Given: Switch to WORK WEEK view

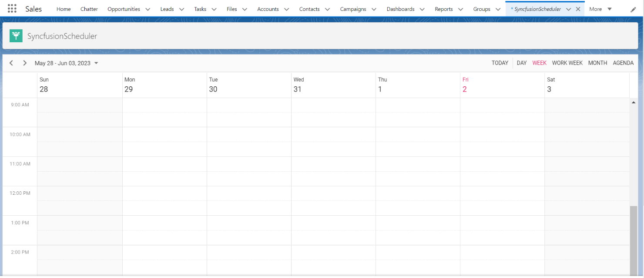Looking at the screenshot, I should pyautogui.click(x=567, y=63).
